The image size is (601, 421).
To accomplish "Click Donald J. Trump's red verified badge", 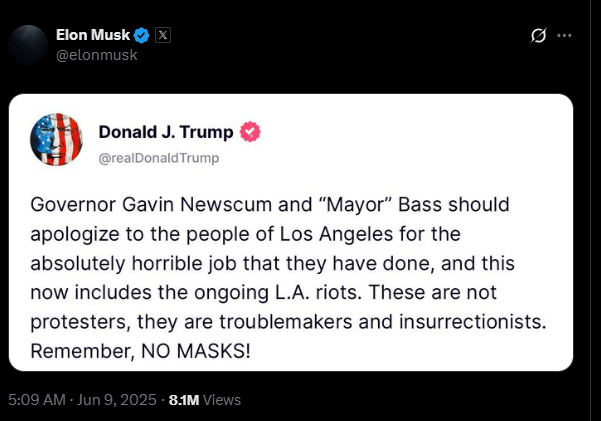I will (254, 132).
